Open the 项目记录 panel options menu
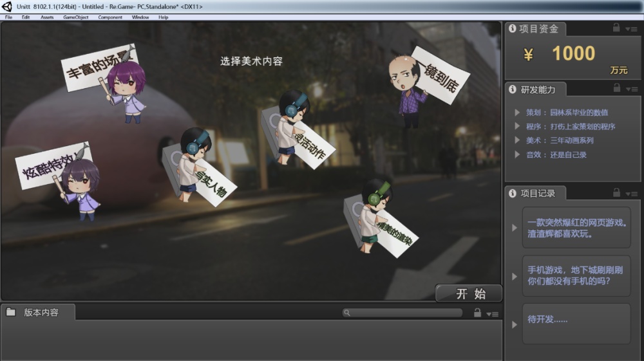This screenshot has width=644, height=361. click(x=632, y=194)
